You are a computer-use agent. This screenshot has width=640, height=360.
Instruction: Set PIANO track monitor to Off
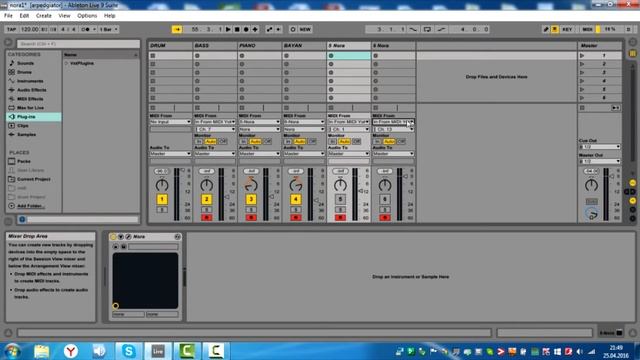point(267,141)
